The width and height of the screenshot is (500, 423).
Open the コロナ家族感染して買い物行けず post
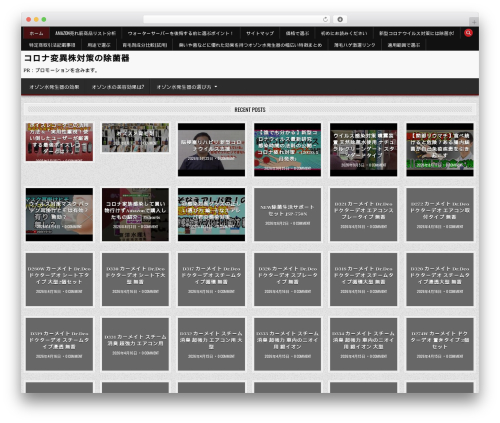point(135,214)
